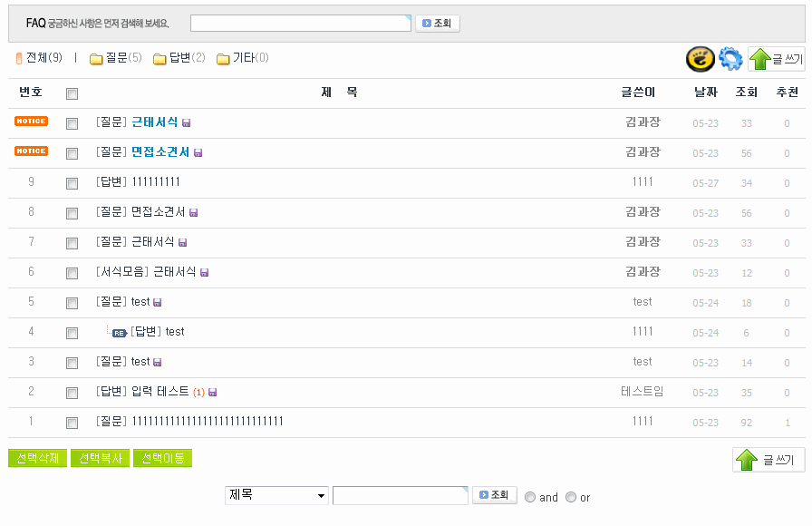Sort by the 조회 column header
The height and width of the screenshot is (526, 812).
point(747,93)
